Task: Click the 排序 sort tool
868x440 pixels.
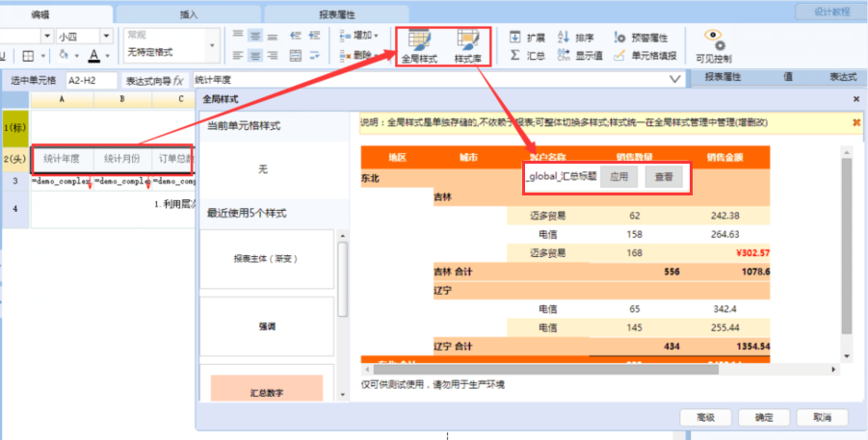Action: (565, 38)
